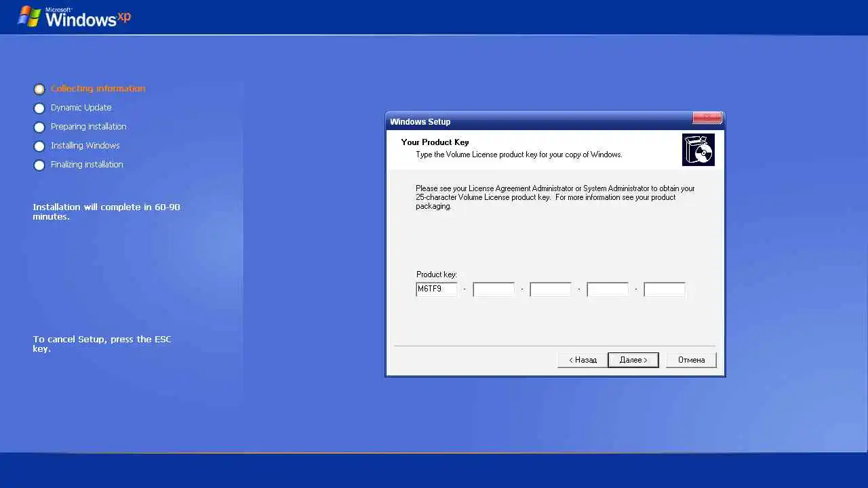Click the 'Please see your License Agreement Administrator' paragraph

click(x=555, y=197)
